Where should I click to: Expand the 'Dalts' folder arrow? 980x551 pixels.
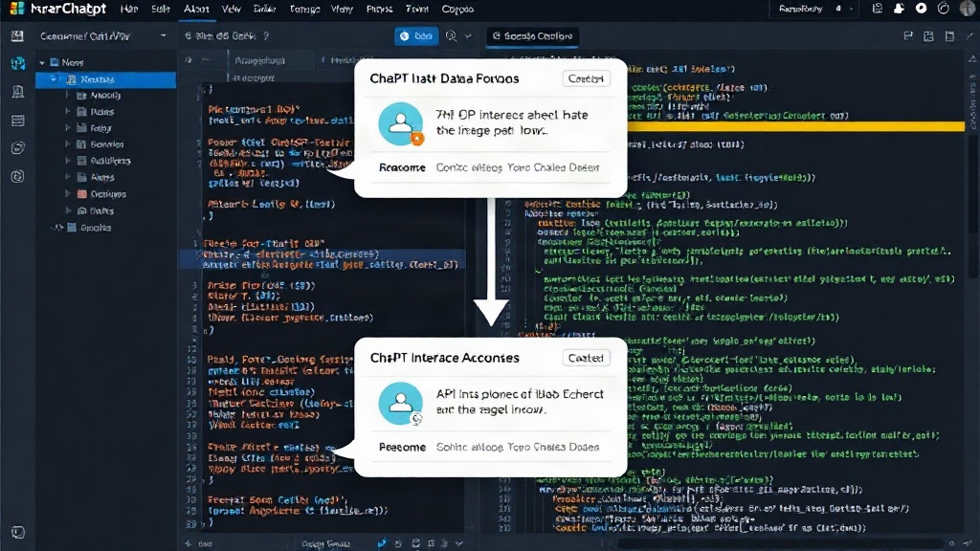coord(68,210)
